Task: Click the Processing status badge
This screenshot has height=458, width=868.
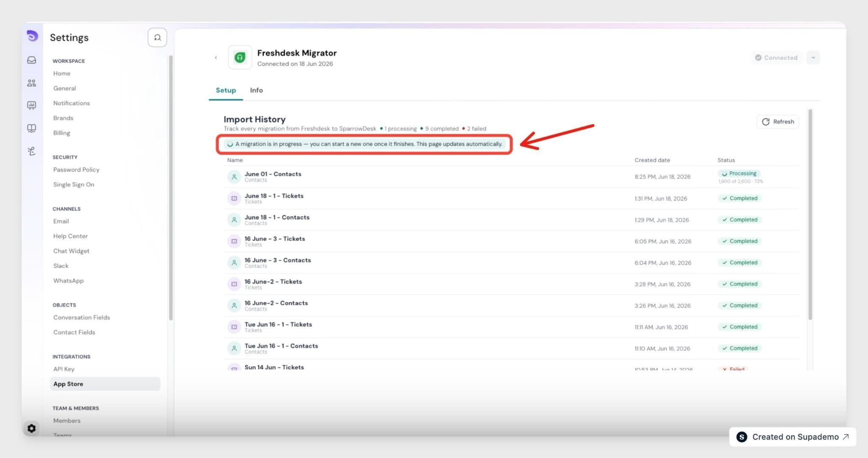Action: 740,173
